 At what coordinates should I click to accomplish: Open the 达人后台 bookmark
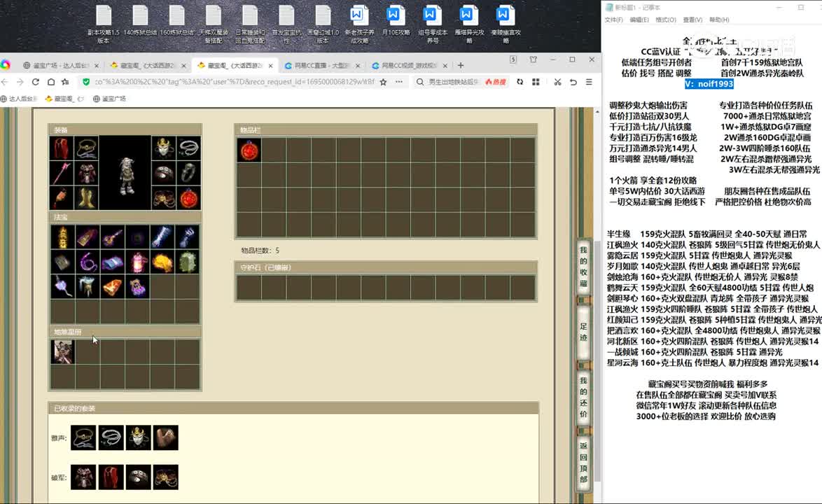point(20,99)
